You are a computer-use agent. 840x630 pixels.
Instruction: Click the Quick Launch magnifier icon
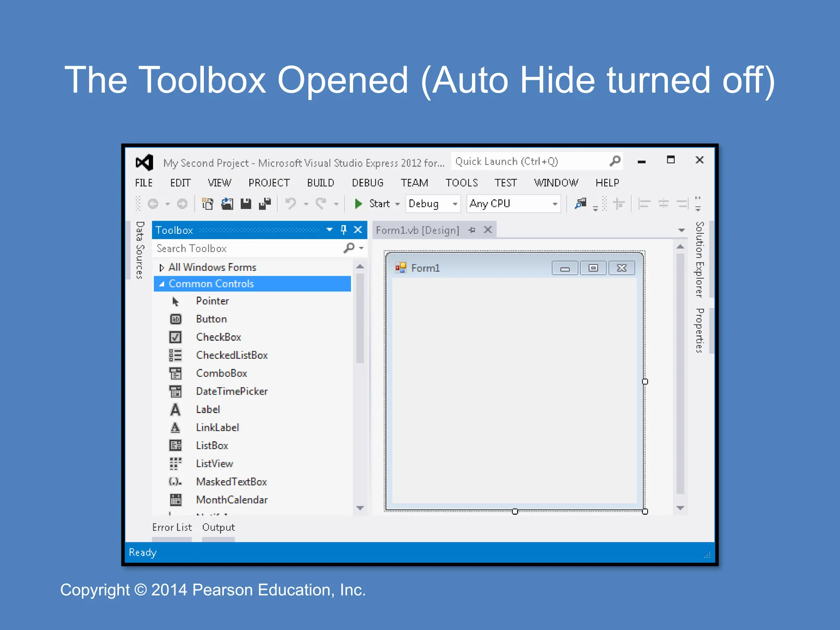pos(615,161)
